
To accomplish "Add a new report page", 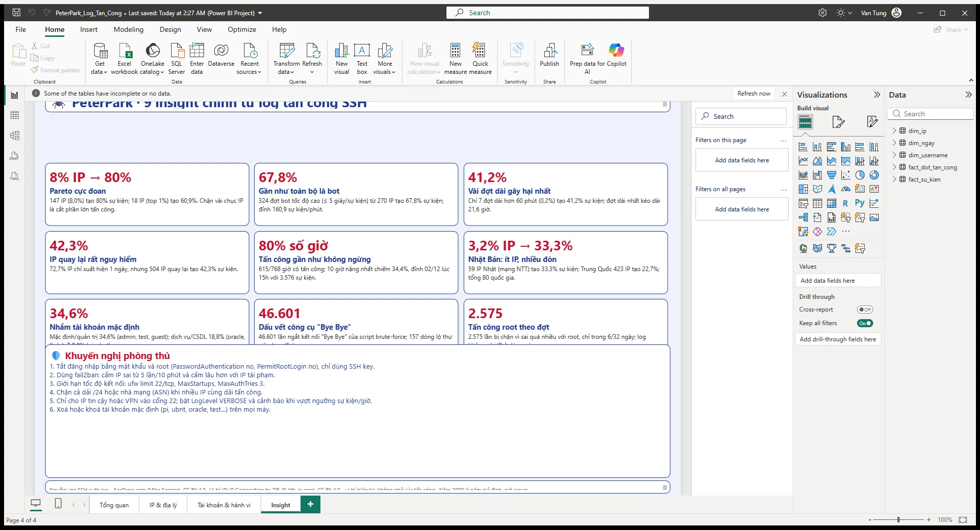I will (x=310, y=504).
